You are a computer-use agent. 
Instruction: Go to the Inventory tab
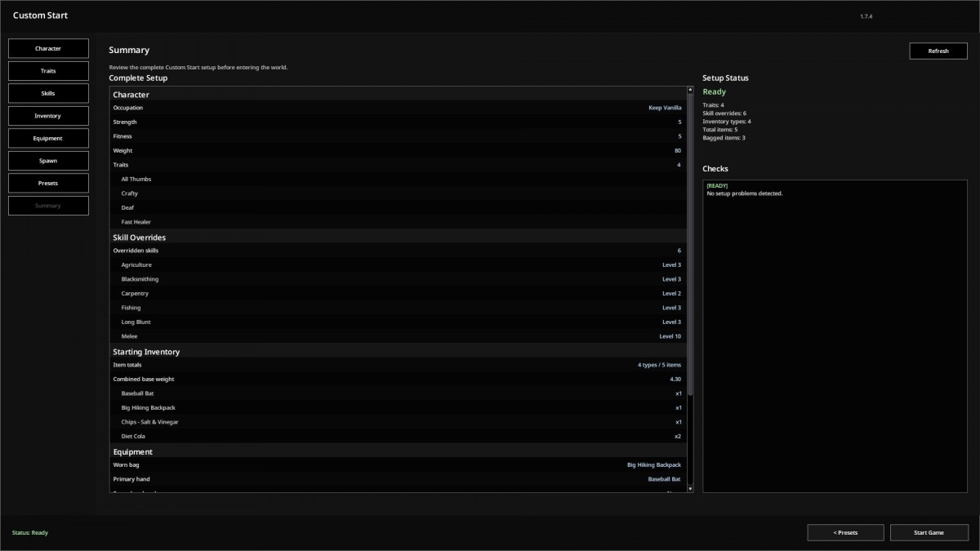[x=48, y=116]
